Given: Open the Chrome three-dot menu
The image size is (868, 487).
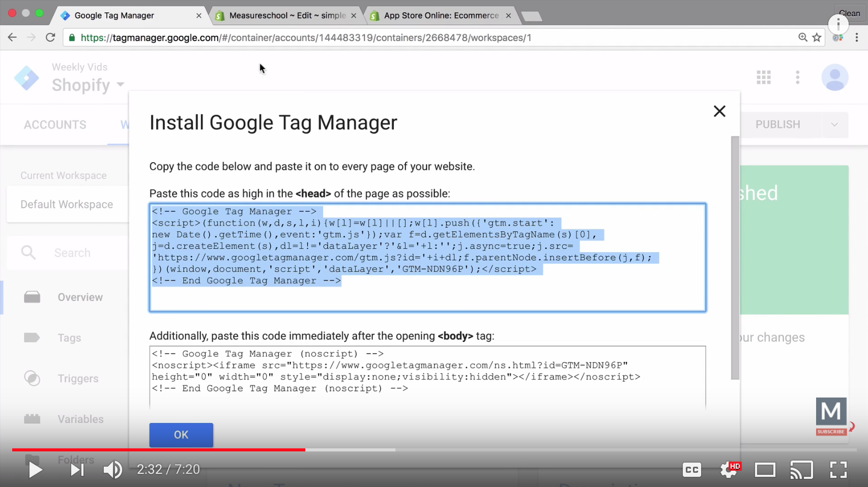Looking at the screenshot, I should [857, 37].
